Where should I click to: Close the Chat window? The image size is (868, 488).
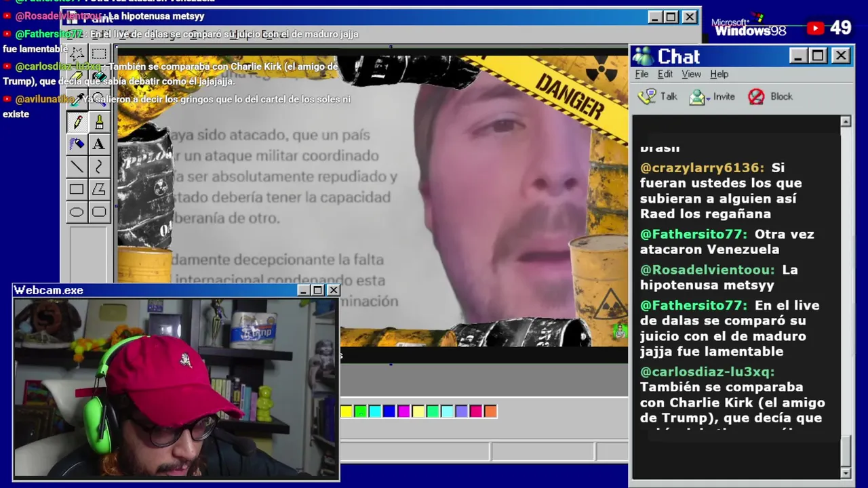point(841,56)
